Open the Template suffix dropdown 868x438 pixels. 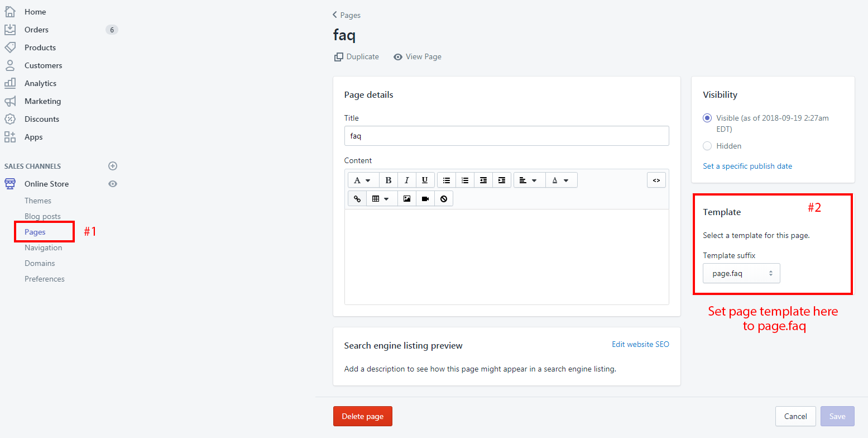741,274
